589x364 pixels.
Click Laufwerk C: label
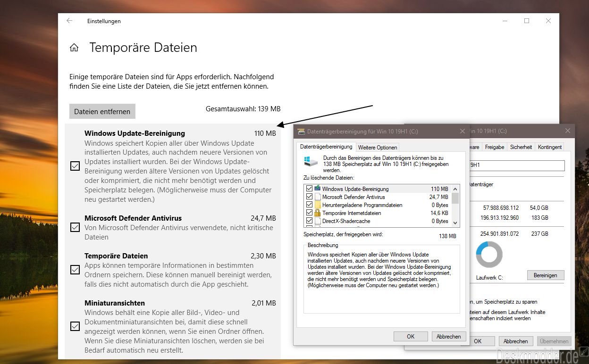click(488, 278)
